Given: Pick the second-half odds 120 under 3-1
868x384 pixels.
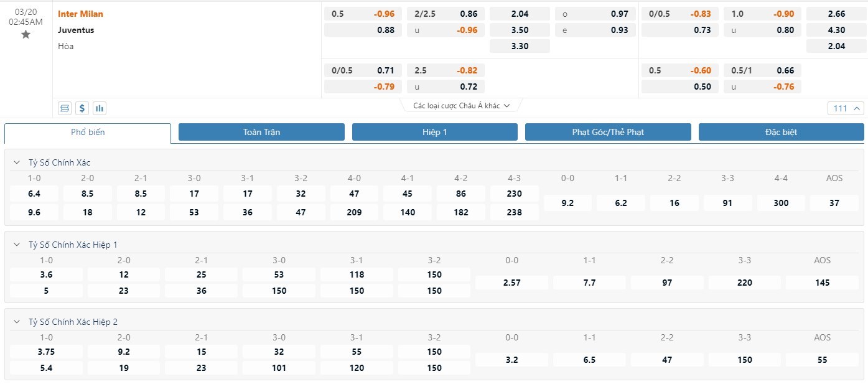Looking at the screenshot, I should [357, 368].
